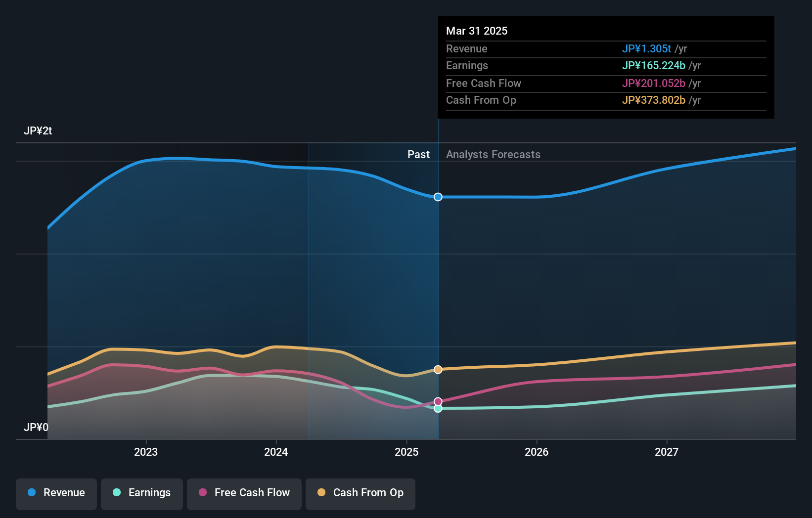Click the JP¥0 y-axis label

tap(36, 427)
